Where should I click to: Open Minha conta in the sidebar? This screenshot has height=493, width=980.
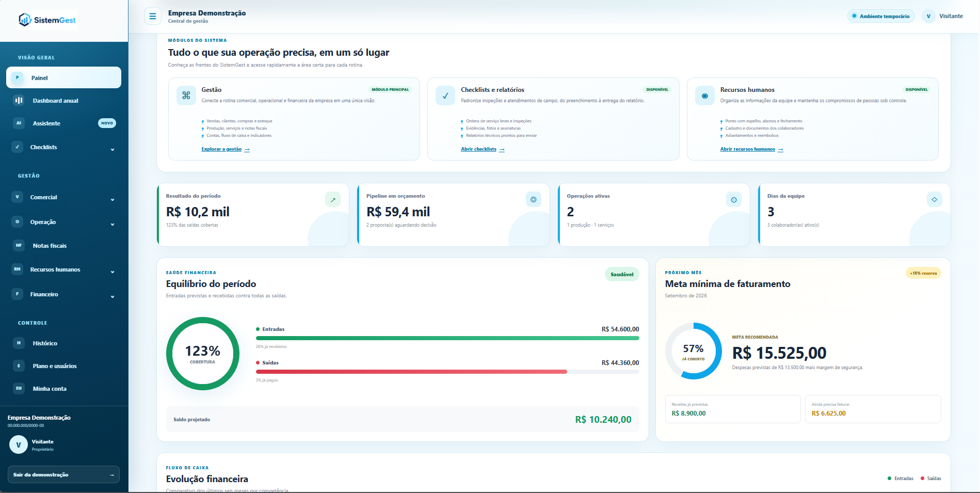63,388
